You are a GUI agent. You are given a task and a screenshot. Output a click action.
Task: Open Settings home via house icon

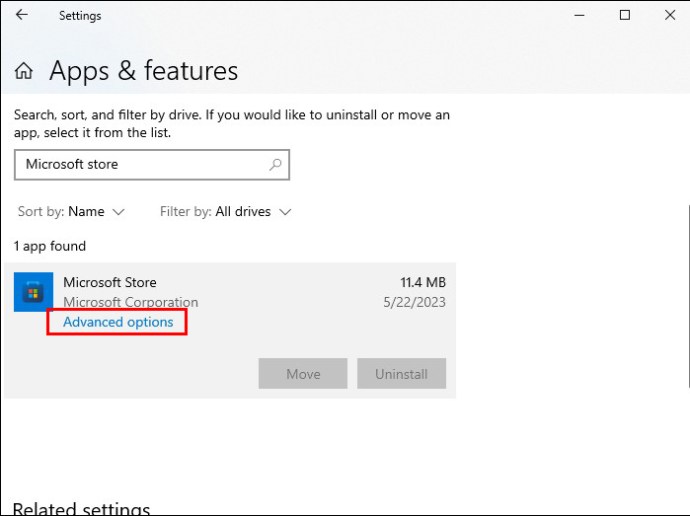[x=24, y=70]
